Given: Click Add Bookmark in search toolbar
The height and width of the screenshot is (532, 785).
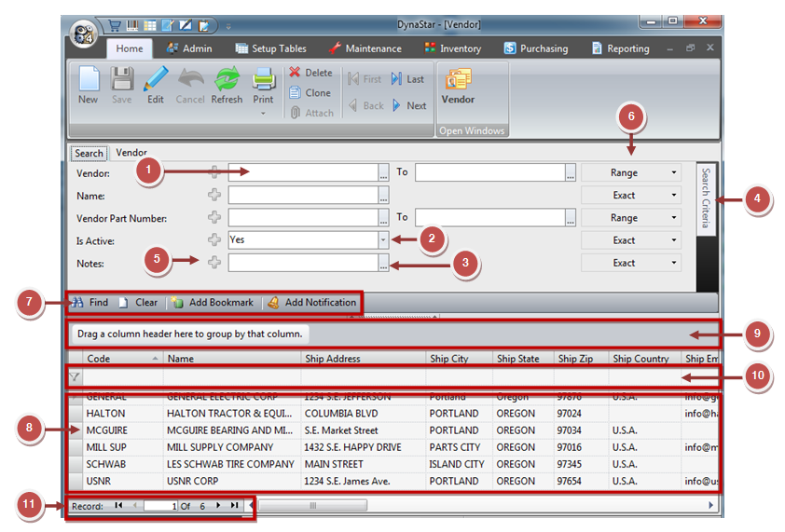Looking at the screenshot, I should (x=213, y=303).
